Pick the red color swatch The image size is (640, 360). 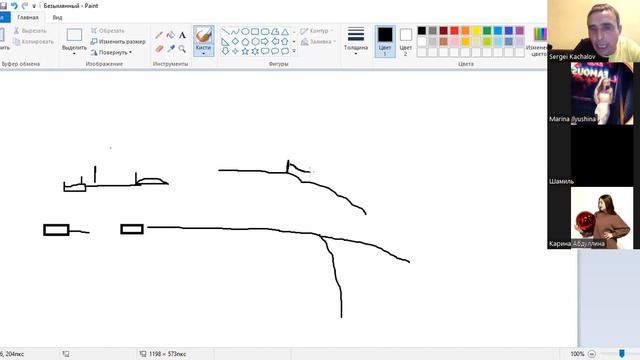click(454, 31)
